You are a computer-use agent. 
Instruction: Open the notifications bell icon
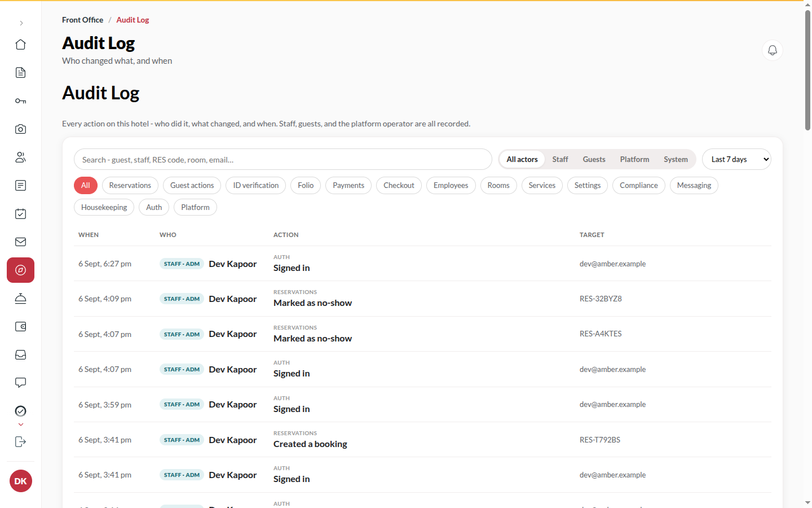(x=773, y=50)
